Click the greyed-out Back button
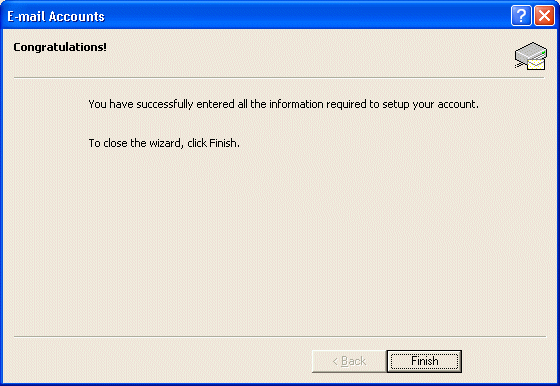This screenshot has height=386, width=560. click(349, 361)
